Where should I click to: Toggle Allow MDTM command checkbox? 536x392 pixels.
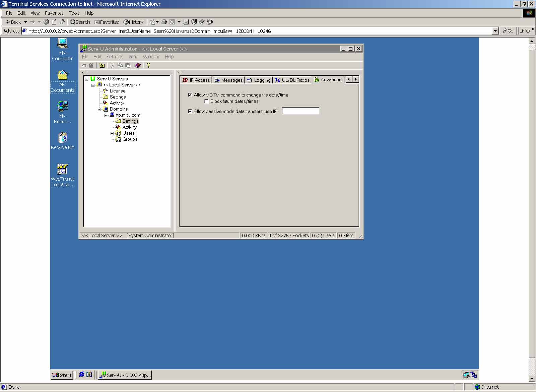[x=190, y=95]
